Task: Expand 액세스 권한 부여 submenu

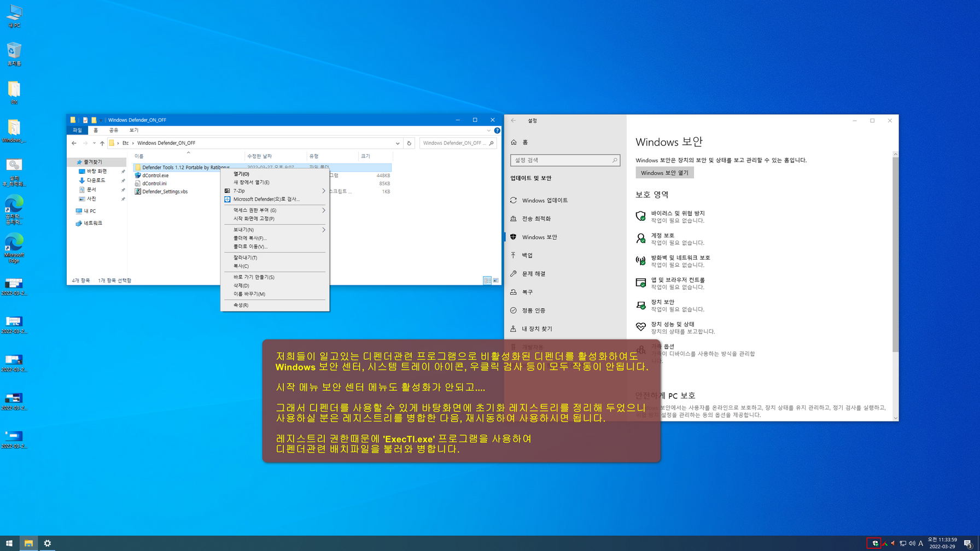Action: click(x=275, y=210)
